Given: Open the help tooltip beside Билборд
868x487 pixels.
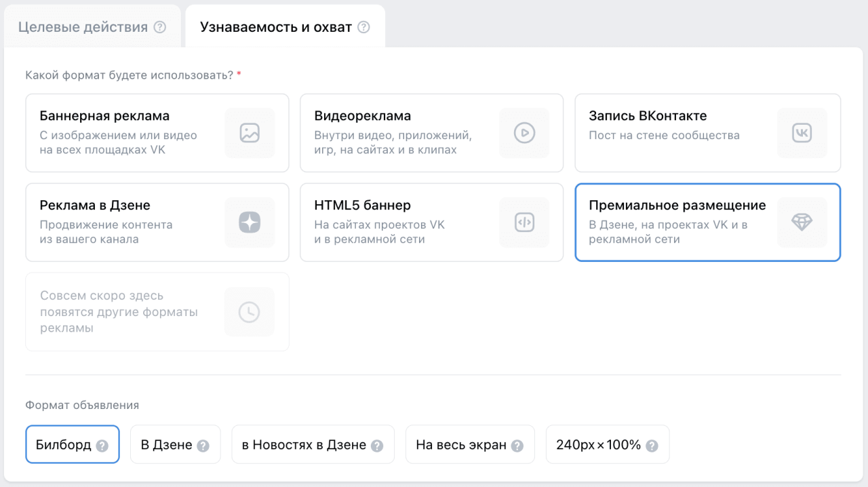Looking at the screenshot, I should 102,446.
